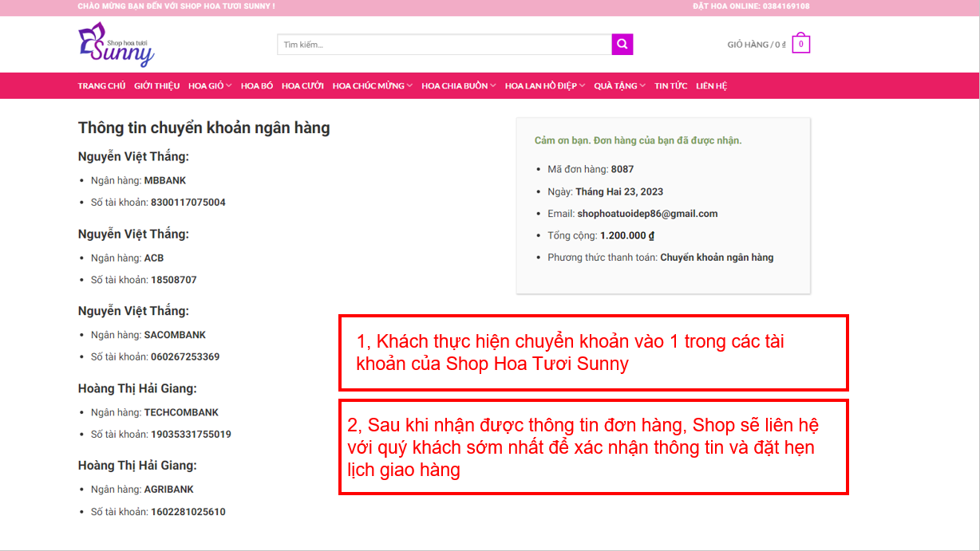Expand the HOA GIỎ dropdown menu

[x=210, y=86]
